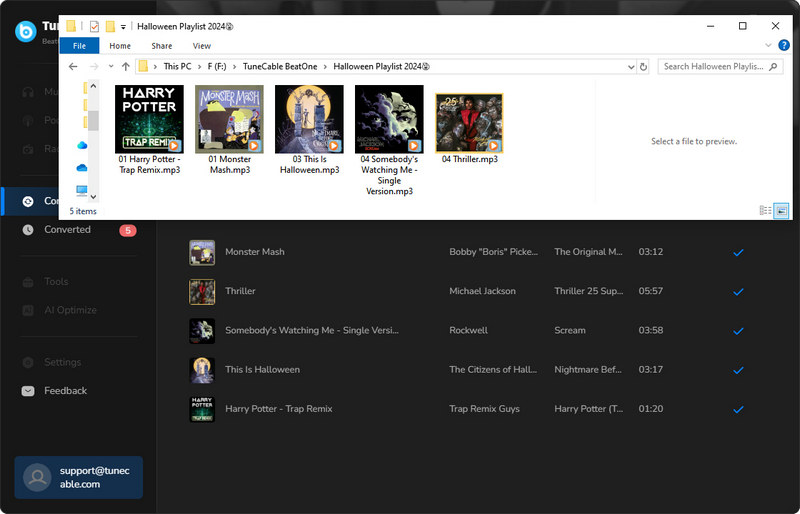
Task: Open quick access toolbar customize dropdown
Action: pos(123,27)
